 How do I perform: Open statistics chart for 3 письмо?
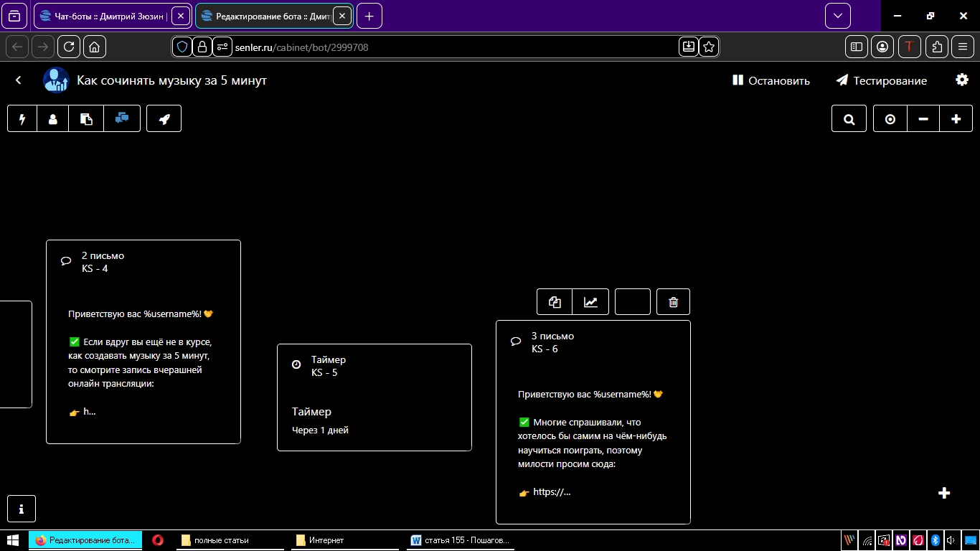point(590,302)
